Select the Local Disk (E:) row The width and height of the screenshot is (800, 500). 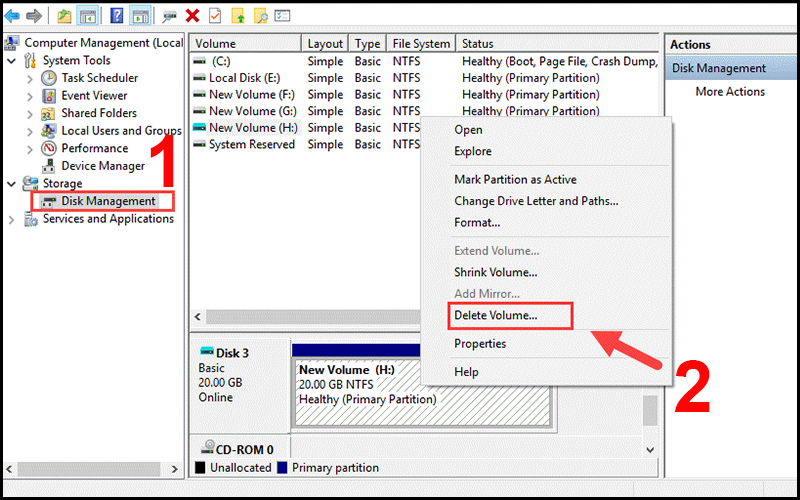pos(244,78)
